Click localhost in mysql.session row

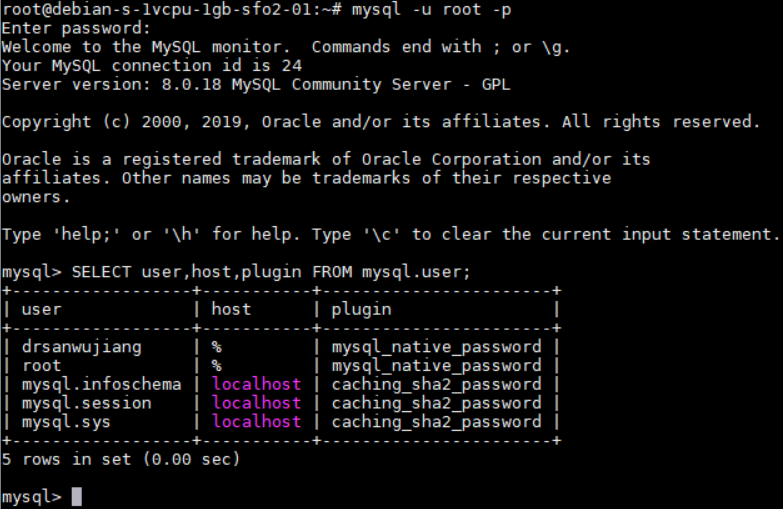(257, 403)
